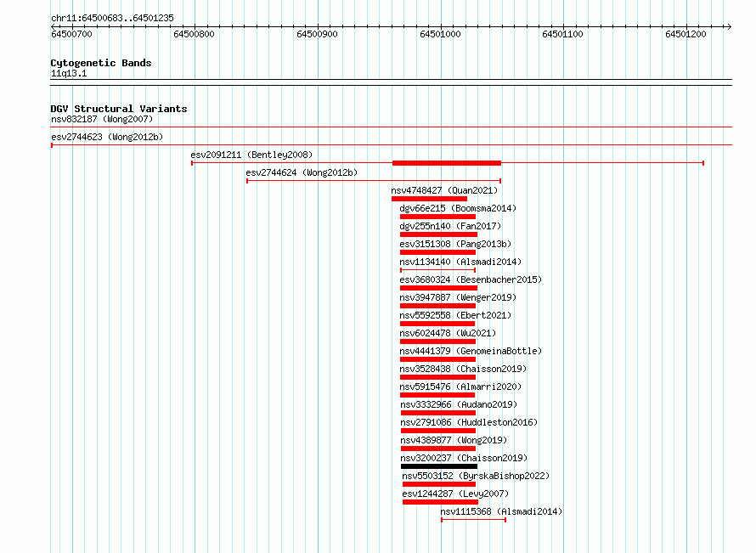Viewport: 756px width, 553px height.
Task: Click the chr11:64500683..64501235 region label
Action: click(112, 18)
